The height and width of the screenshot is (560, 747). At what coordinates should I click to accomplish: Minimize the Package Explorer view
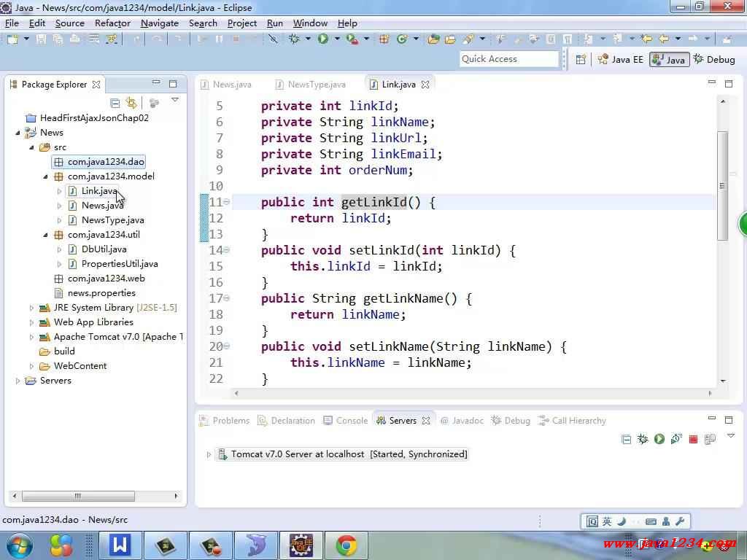156,83
